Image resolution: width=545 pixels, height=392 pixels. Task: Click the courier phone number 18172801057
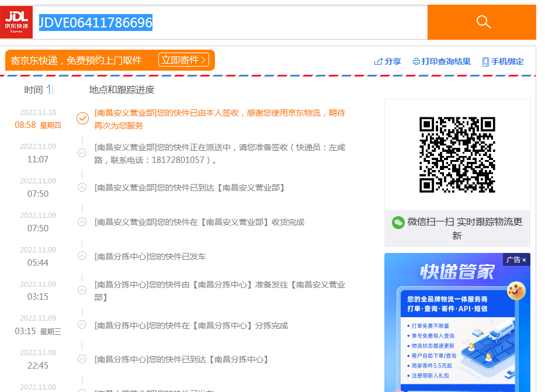(x=178, y=160)
